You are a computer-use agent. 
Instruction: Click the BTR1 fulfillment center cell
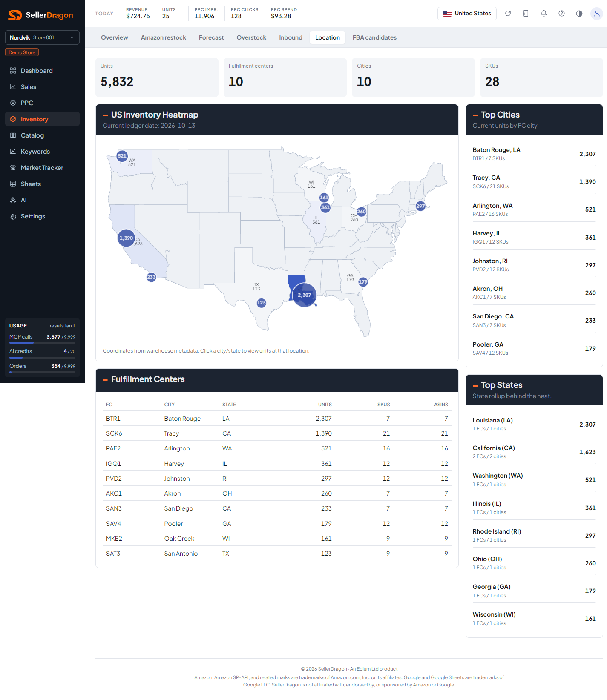(x=113, y=419)
